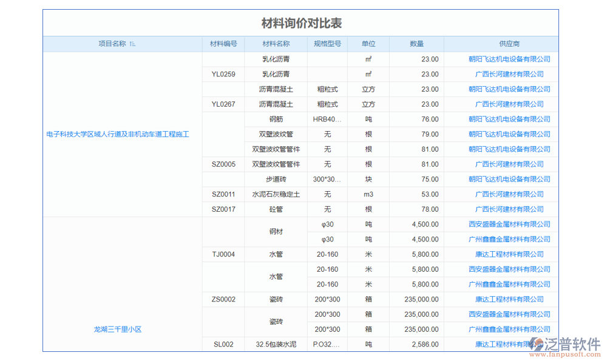Open the 电子科技大学区城人行道及非机动车道工程施工 project link
This screenshot has width=607, height=364.
[118, 134]
